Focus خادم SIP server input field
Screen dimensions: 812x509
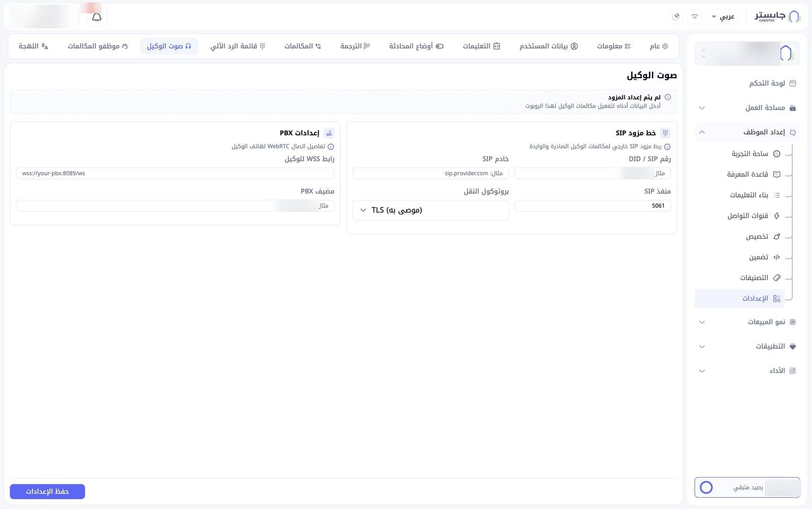[x=430, y=174]
